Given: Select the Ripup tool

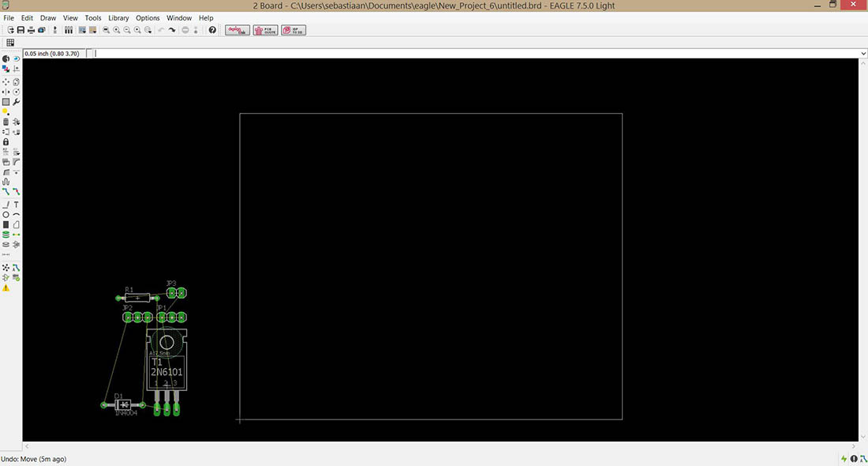Looking at the screenshot, I should pos(16,191).
